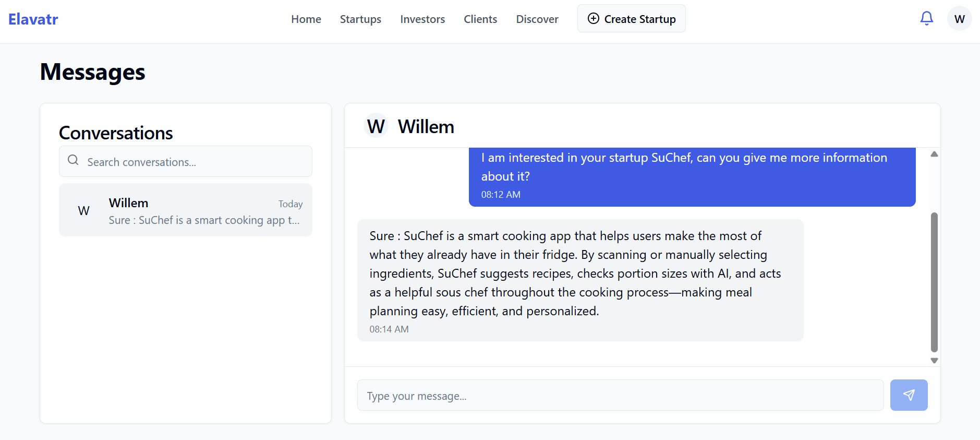The image size is (980, 440).
Task: Open the Startups nav item
Action: click(360, 19)
